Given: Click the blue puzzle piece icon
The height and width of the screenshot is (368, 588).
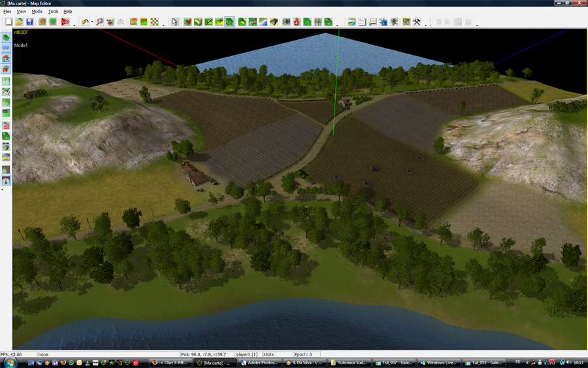Looking at the screenshot, I should (384, 22).
